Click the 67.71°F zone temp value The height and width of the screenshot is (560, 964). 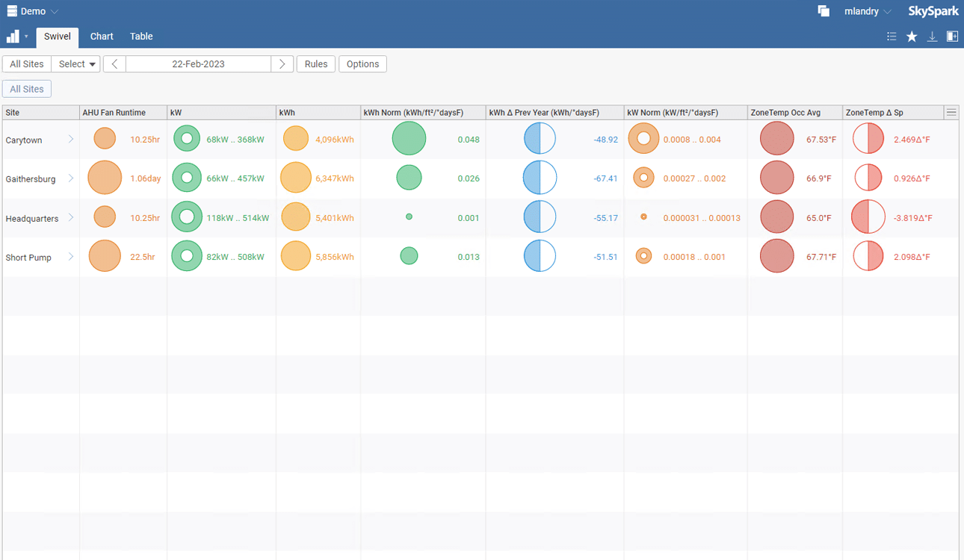[x=821, y=257]
